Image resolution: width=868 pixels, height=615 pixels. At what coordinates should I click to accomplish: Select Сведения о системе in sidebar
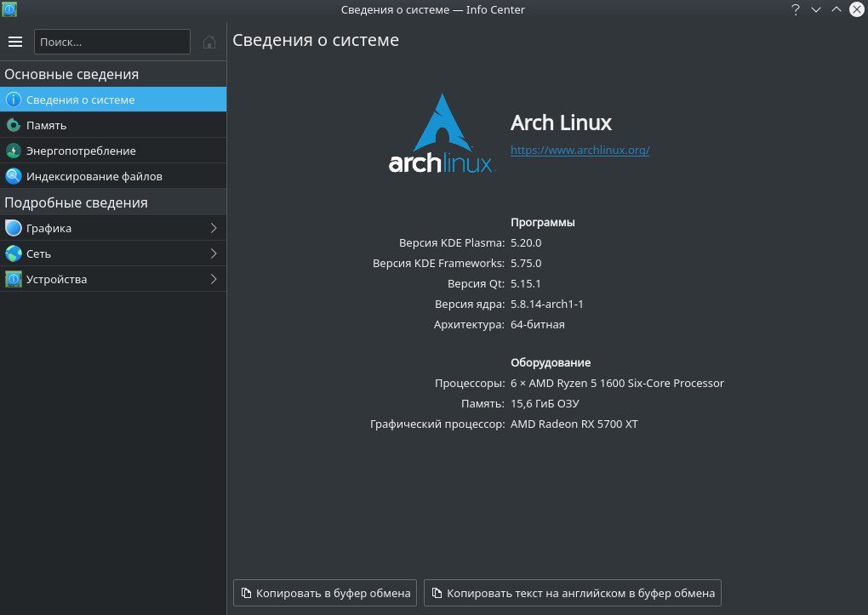click(113, 100)
